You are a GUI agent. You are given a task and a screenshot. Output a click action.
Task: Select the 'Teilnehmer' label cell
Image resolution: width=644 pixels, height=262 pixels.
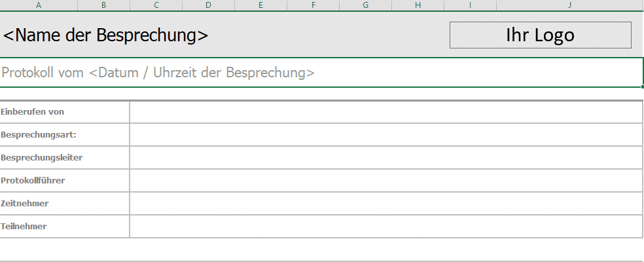click(x=65, y=227)
